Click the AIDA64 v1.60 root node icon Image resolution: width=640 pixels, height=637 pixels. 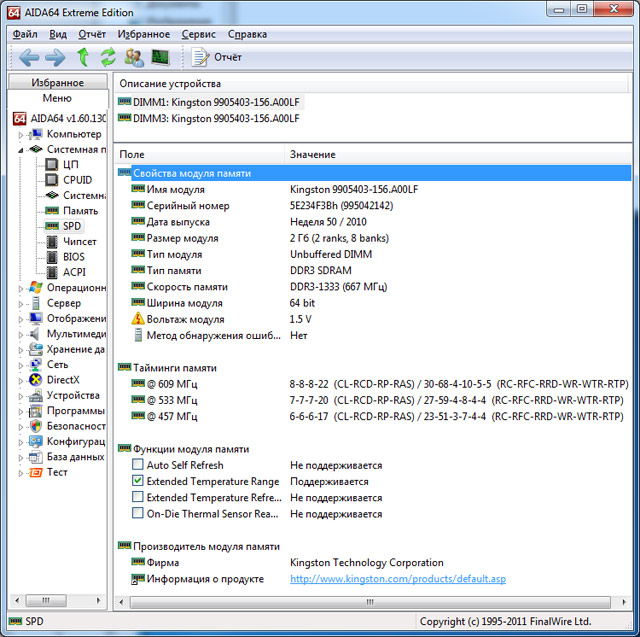coord(20,118)
